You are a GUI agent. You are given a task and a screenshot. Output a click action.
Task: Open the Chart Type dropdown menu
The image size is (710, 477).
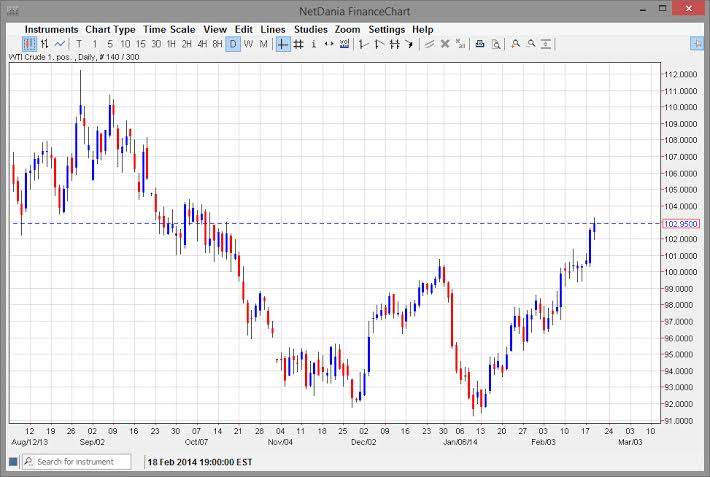[110, 30]
